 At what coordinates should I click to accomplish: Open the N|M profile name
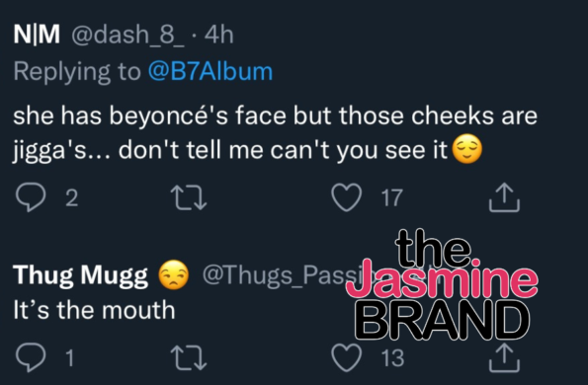(37, 35)
